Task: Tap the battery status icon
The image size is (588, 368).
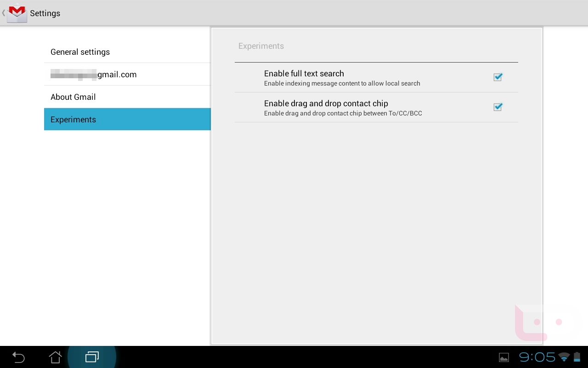Action: pyautogui.click(x=577, y=357)
